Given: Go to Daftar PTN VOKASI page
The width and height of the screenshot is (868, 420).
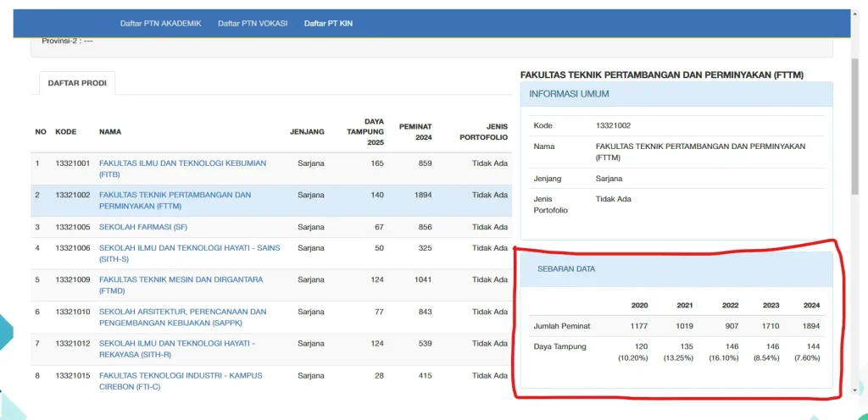Looking at the screenshot, I should point(253,23).
